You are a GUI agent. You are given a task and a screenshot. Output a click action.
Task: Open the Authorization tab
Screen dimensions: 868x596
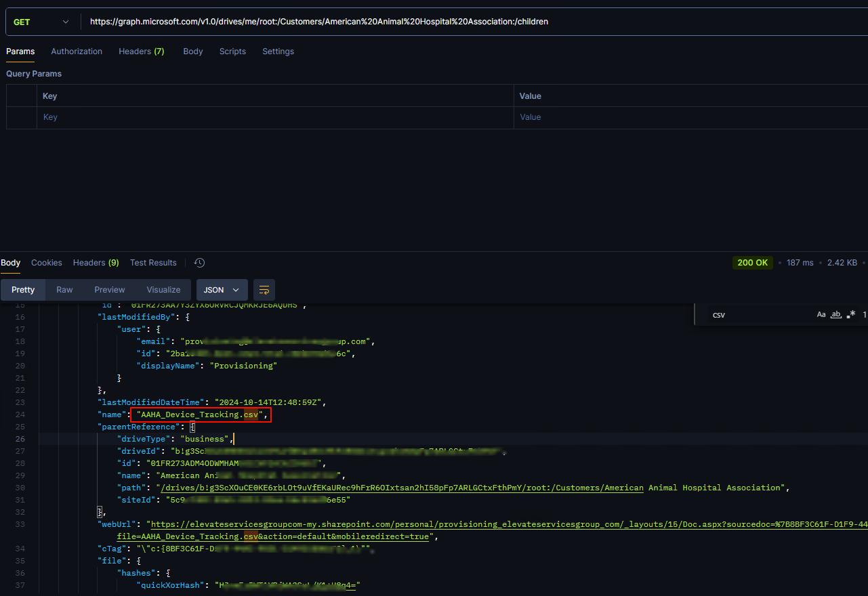(77, 51)
